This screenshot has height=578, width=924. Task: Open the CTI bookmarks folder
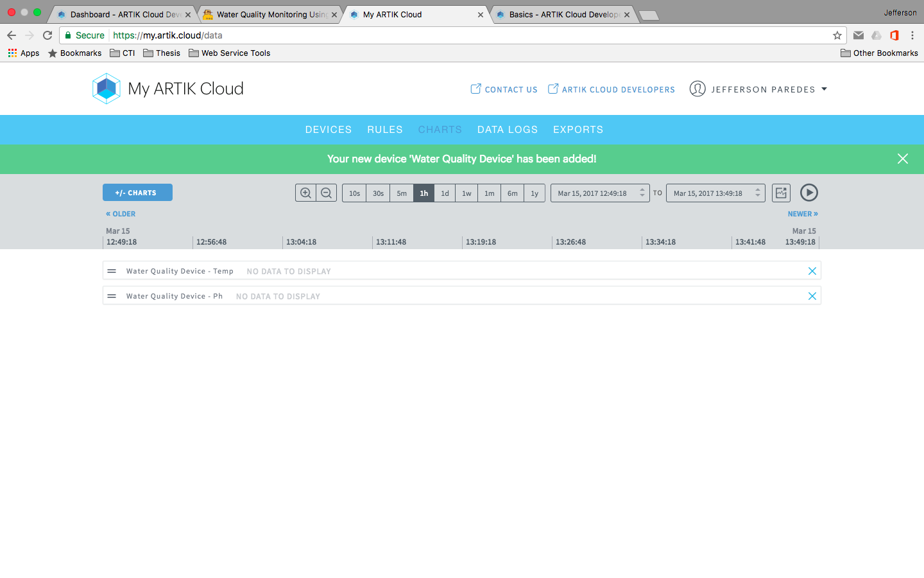pos(123,53)
